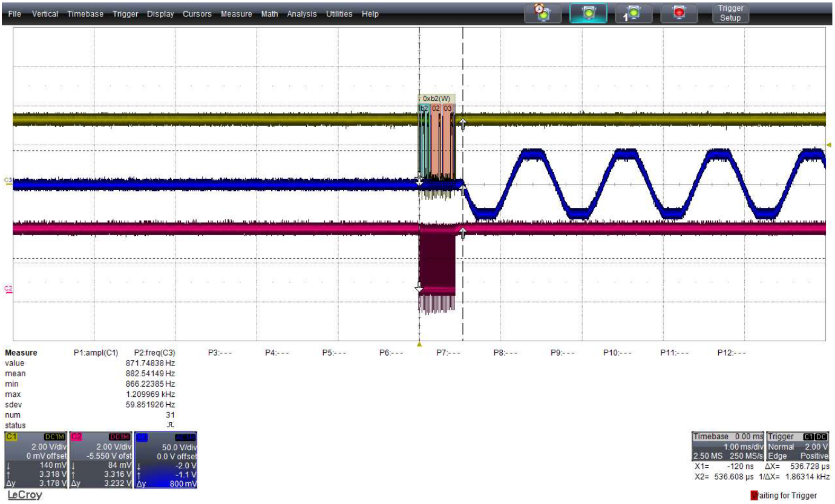The height and width of the screenshot is (504, 835).
Task: Select the P2:freq(C3) measurement header
Action: point(154,353)
